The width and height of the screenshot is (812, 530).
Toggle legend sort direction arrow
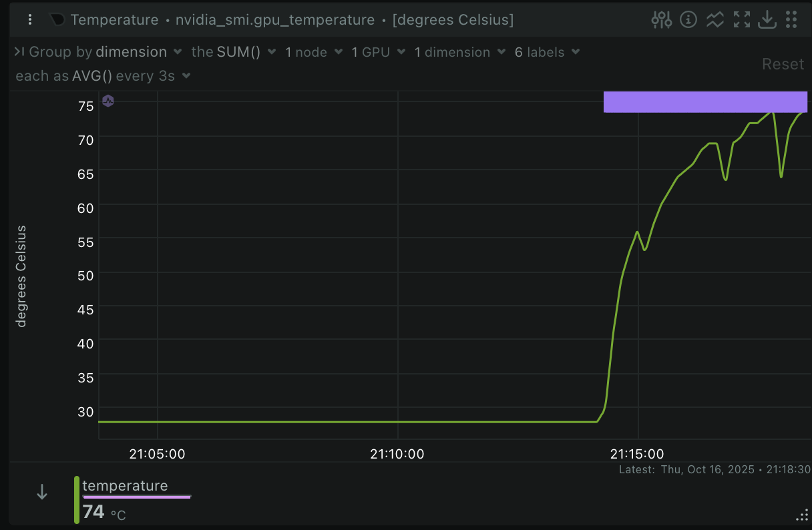click(42, 493)
